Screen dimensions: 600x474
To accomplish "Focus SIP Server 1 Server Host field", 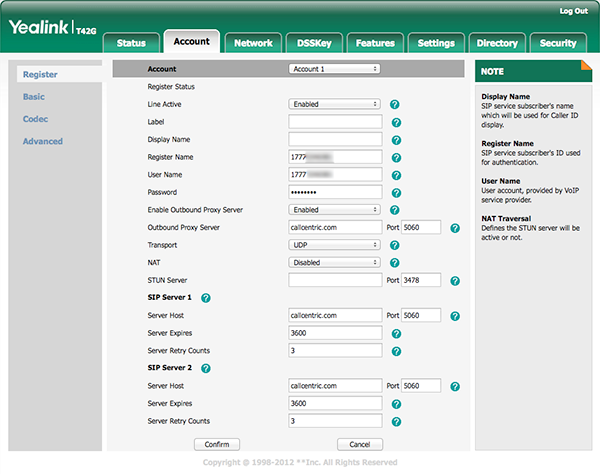I will coord(335,315).
